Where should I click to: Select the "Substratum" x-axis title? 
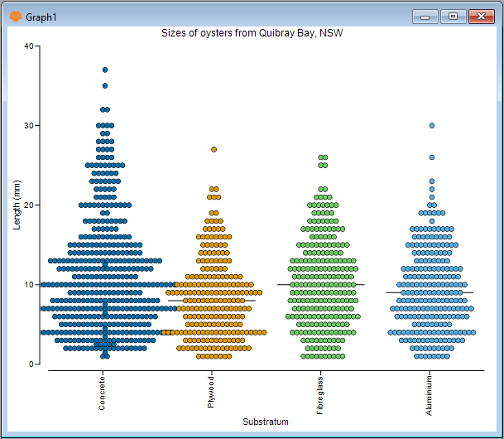tap(266, 422)
